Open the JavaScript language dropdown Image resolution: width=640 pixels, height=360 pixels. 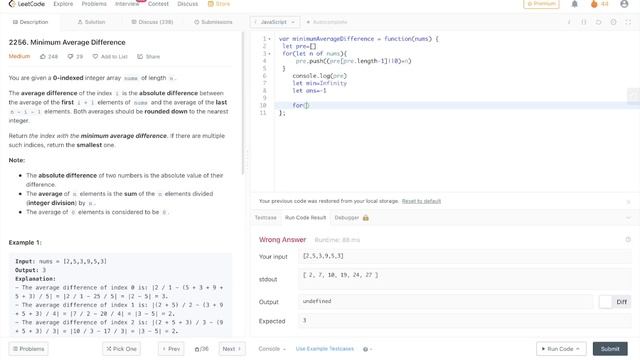(274, 22)
